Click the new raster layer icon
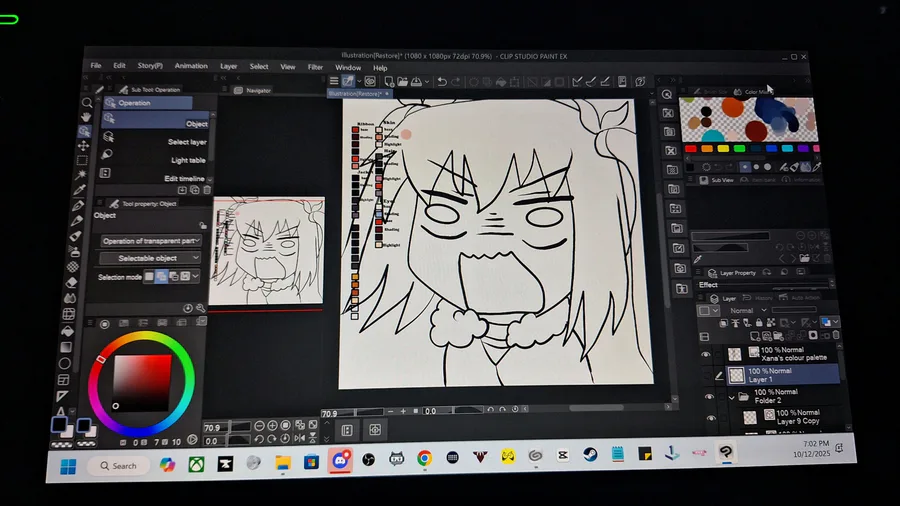Viewport: 900px width, 506px height. coord(755,336)
